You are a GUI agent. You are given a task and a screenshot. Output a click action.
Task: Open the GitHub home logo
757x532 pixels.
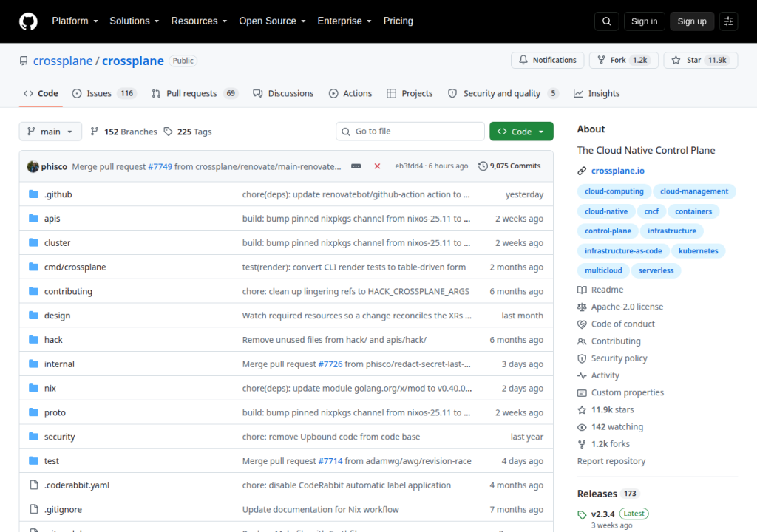[x=28, y=21]
